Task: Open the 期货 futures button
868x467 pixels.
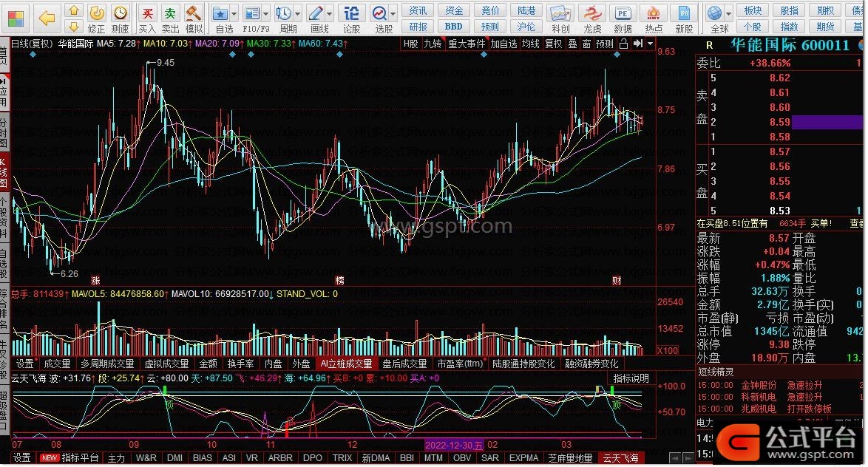Action: pos(825,26)
